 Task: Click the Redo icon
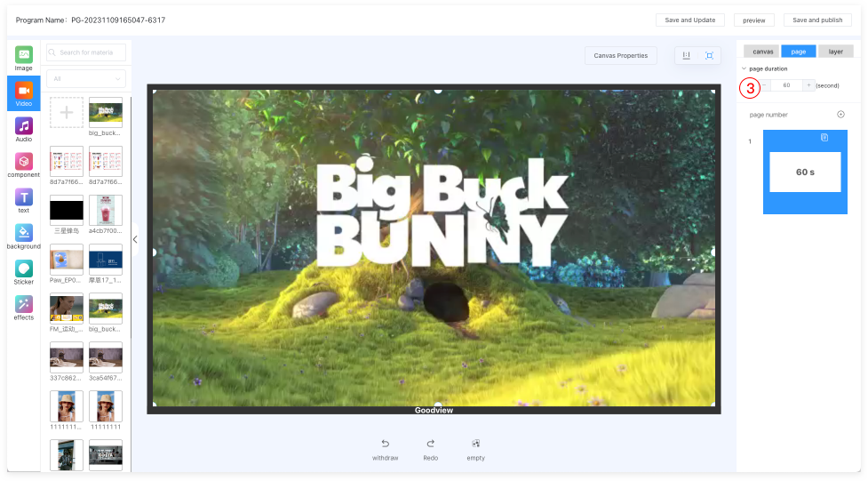(x=431, y=444)
